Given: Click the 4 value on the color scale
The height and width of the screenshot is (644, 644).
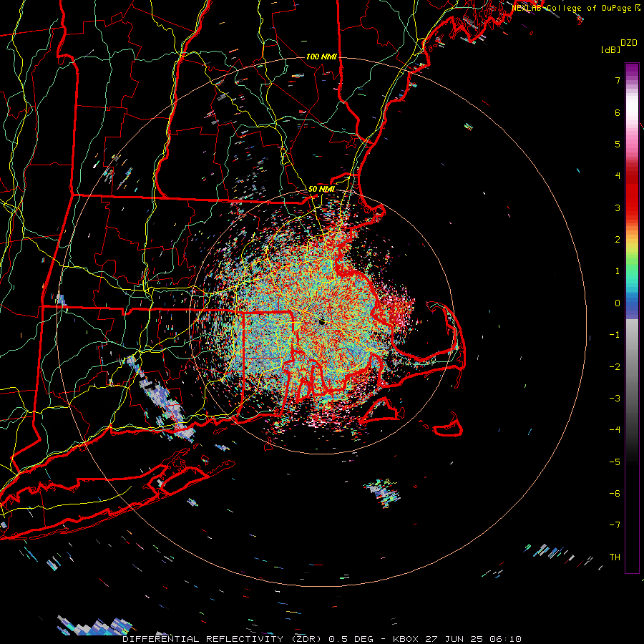Looking at the screenshot, I should pyautogui.click(x=618, y=176).
